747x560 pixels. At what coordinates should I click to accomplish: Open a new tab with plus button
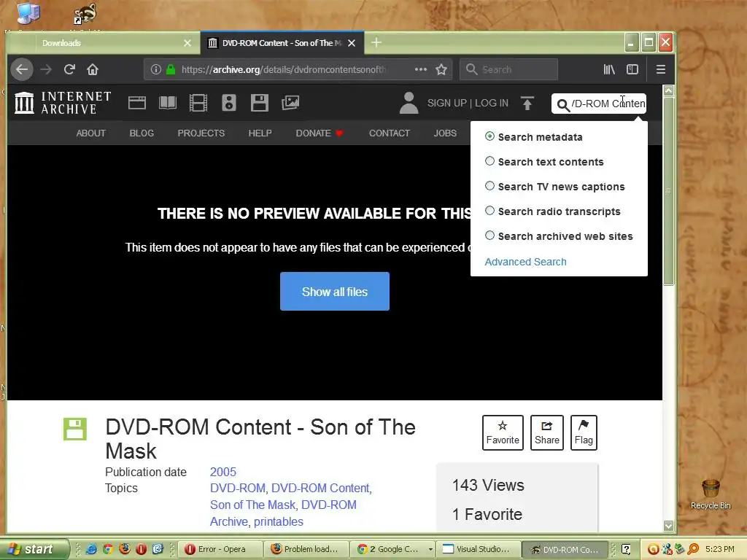pos(376,43)
